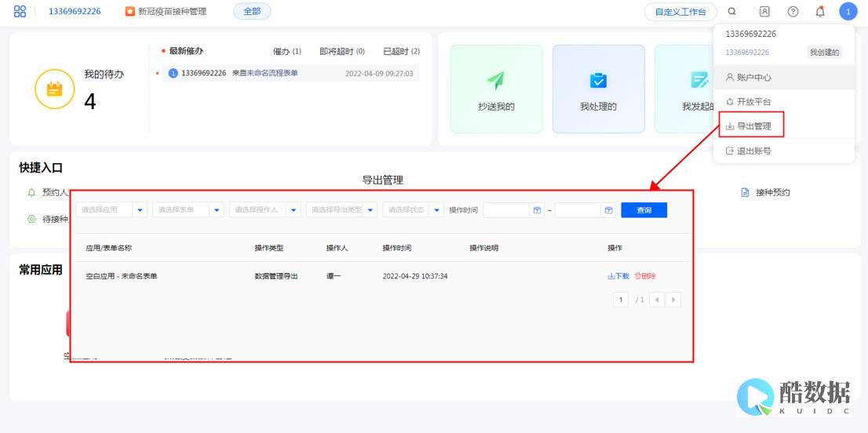Expand the 请选择状态 dropdown

[437, 210]
